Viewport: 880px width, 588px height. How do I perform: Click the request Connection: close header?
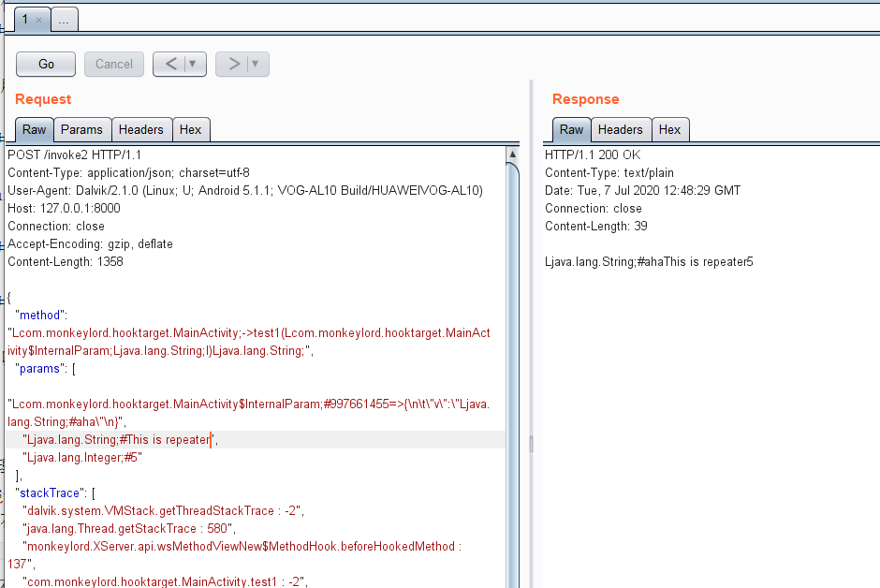[56, 226]
